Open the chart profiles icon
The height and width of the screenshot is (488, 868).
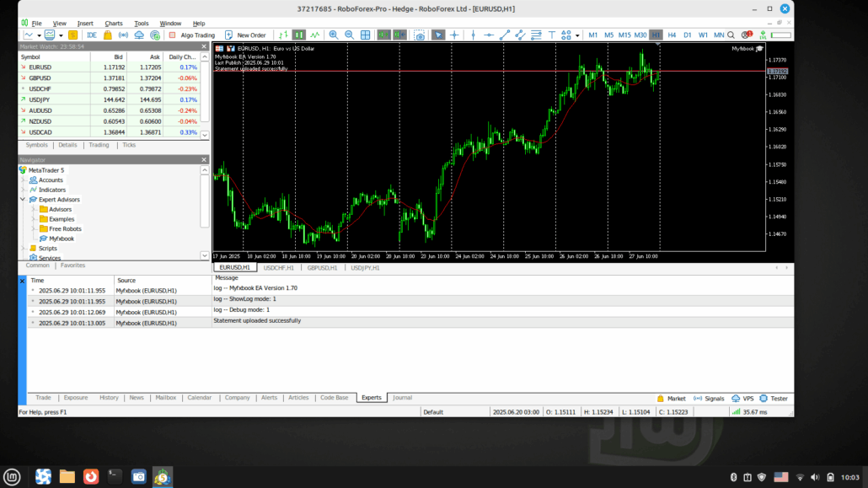pyautogui.click(x=50, y=35)
